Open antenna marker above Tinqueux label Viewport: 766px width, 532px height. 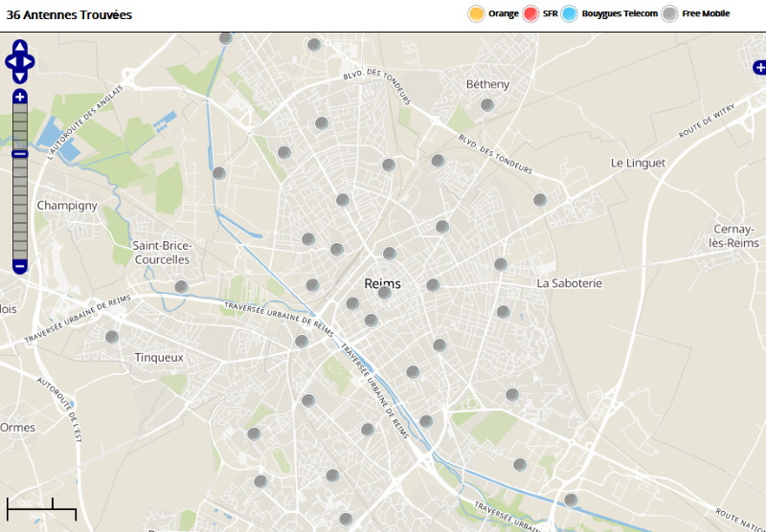click(x=112, y=337)
